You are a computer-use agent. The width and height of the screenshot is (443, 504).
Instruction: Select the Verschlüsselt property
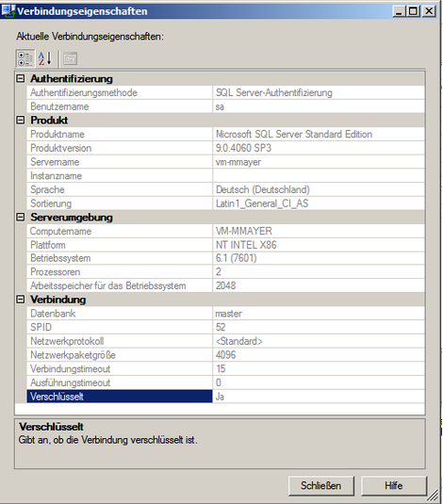[x=120, y=397]
